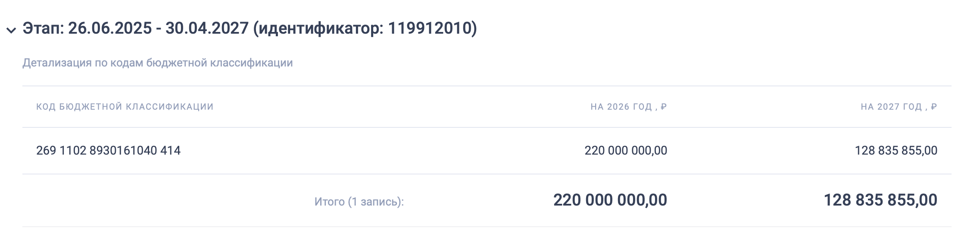The image size is (980, 228).
Task: Click the bold 2027 total 128 835 855,00
Action: point(880,200)
